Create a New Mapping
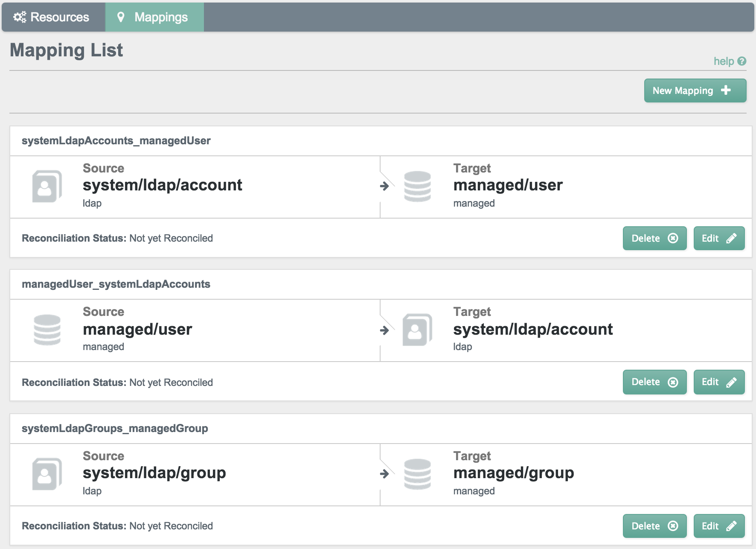The image size is (756, 549). [x=695, y=91]
